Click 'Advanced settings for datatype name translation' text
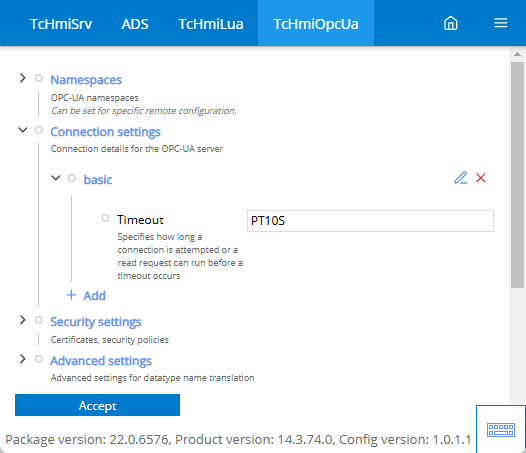The width and height of the screenshot is (526, 453). pos(152,378)
